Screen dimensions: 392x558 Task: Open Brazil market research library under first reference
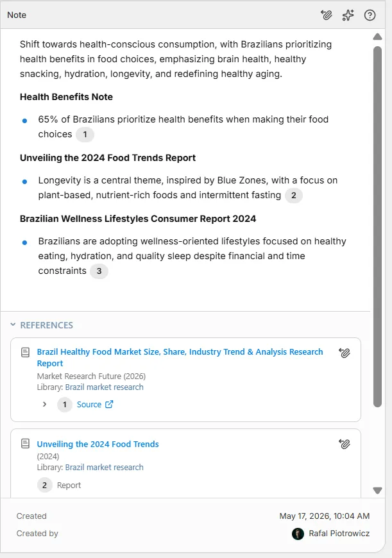point(105,387)
